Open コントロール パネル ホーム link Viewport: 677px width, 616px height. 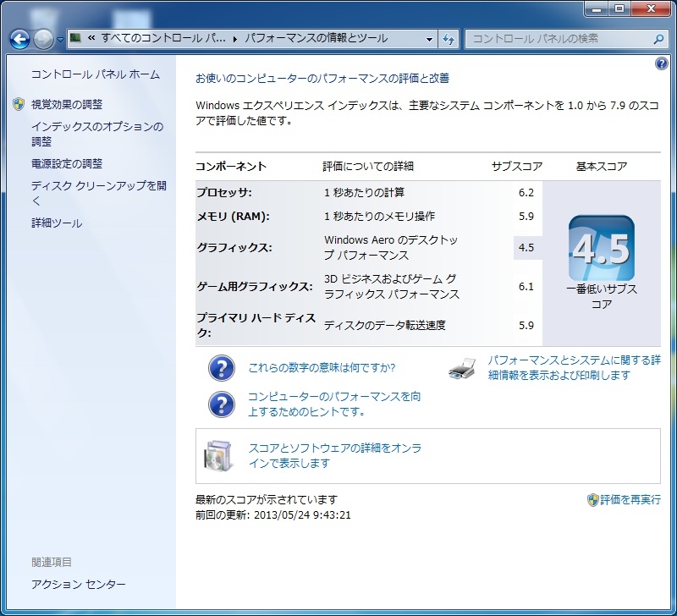pos(96,74)
